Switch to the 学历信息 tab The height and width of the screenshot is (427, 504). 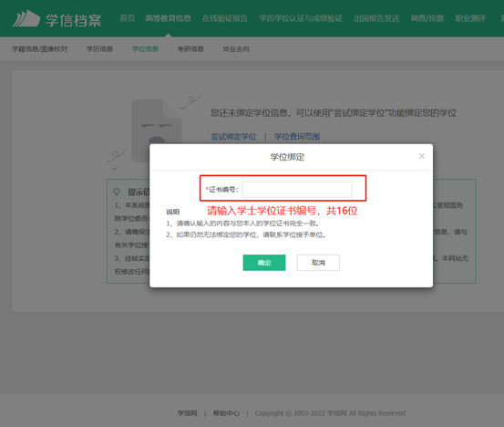99,49
